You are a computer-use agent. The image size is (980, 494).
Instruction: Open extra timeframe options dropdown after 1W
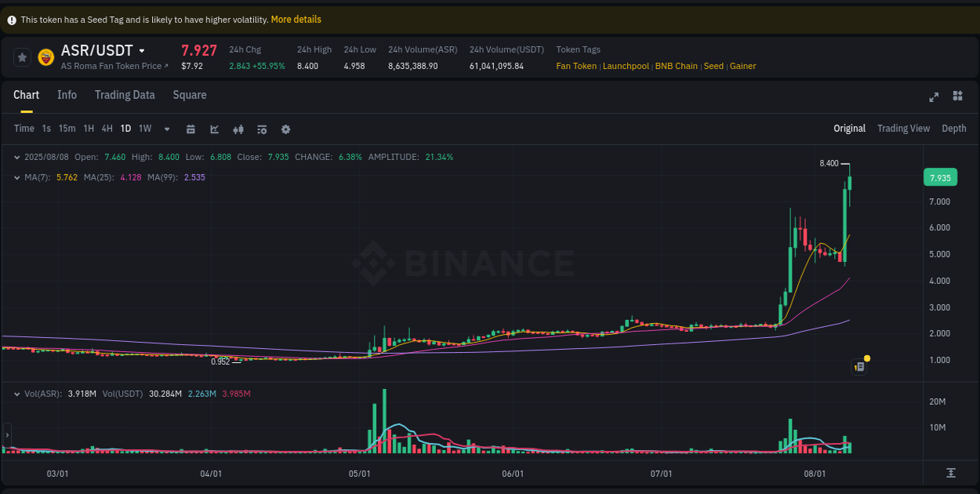(165, 128)
